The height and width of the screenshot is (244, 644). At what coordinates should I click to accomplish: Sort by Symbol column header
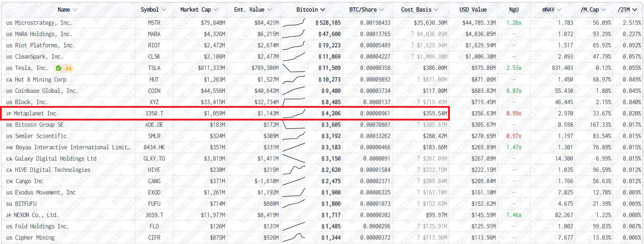click(153, 10)
